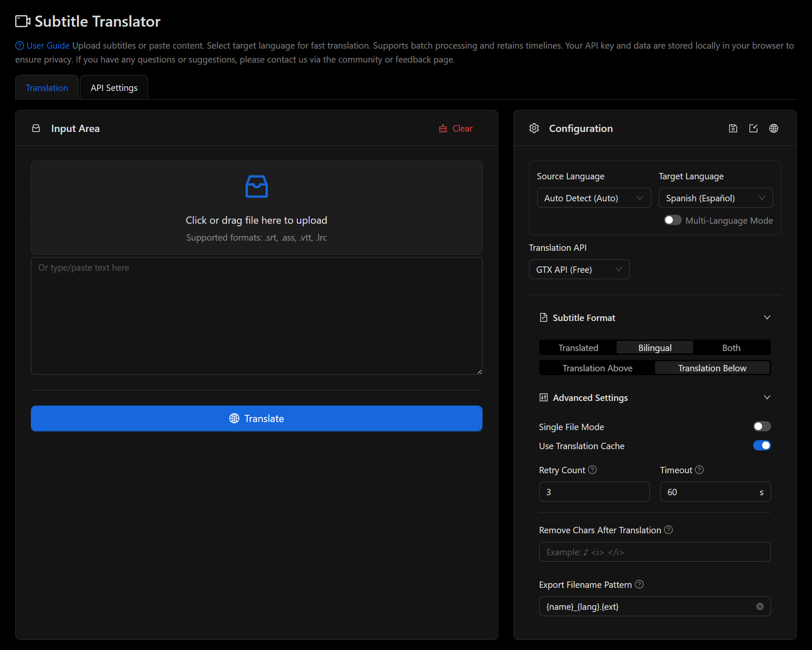Enable Multi-Language Mode

[x=672, y=220]
